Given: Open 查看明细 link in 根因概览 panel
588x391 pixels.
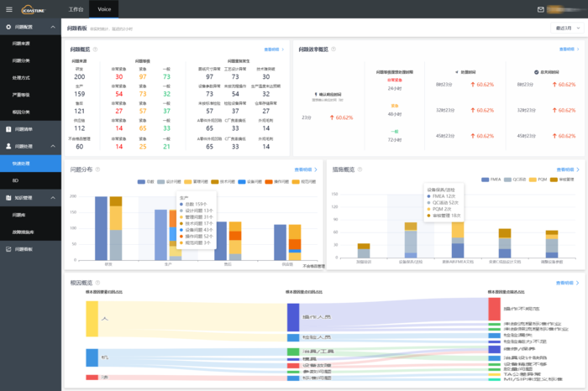Looking at the screenshot, I should point(567,283).
